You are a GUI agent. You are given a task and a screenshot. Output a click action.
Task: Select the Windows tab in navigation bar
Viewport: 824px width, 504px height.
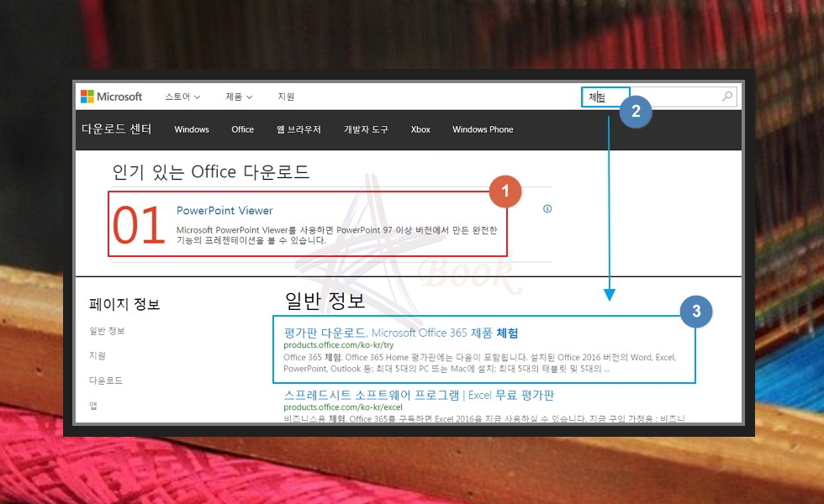coord(192,129)
